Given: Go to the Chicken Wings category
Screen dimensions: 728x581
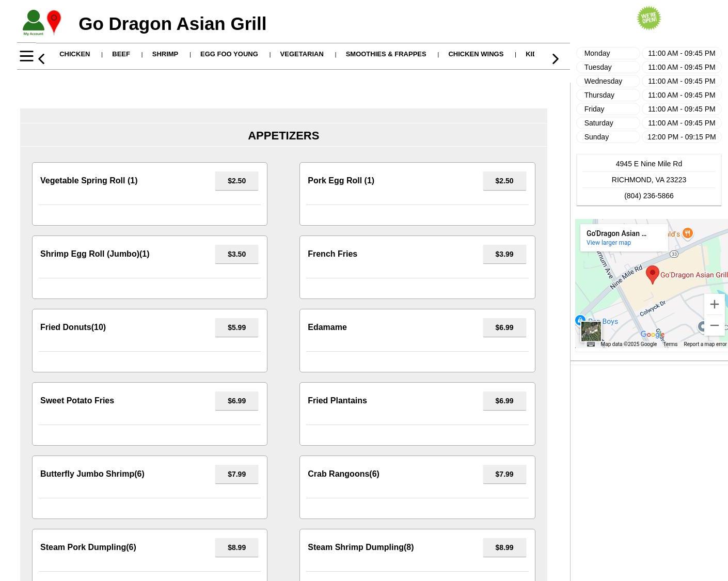Looking at the screenshot, I should [476, 54].
